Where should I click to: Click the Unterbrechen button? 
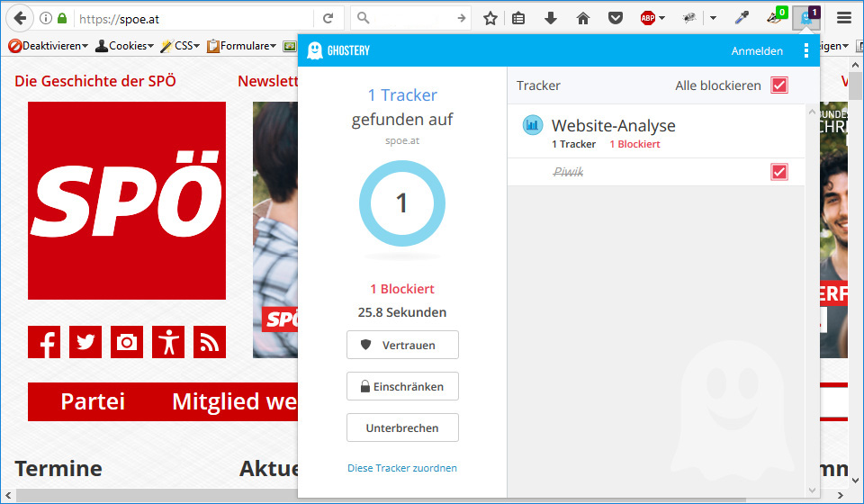coord(402,427)
